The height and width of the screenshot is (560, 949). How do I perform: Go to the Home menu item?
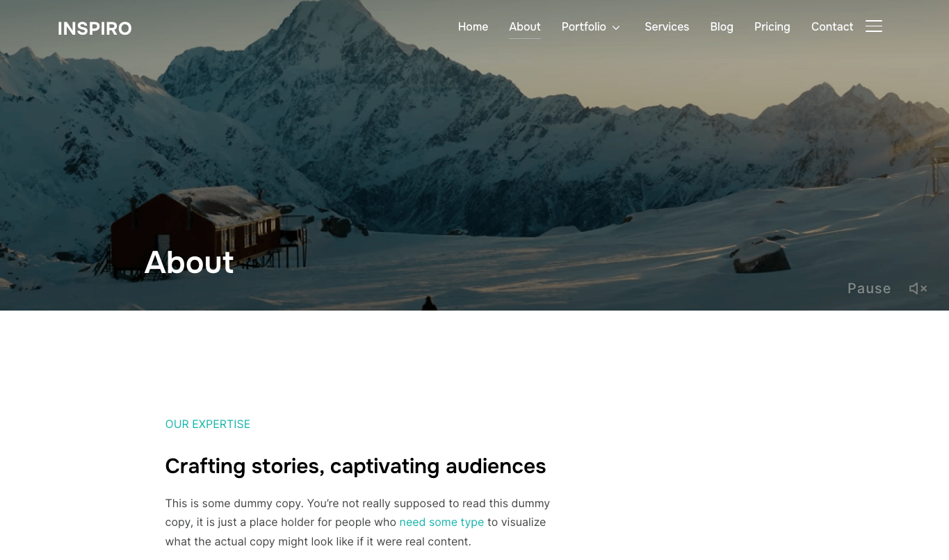[x=473, y=26]
